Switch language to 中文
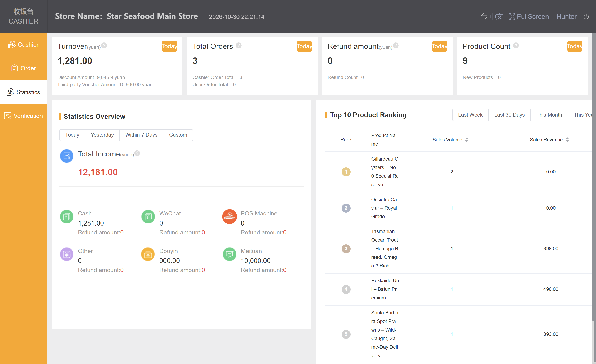596x364 pixels. pyautogui.click(x=491, y=16)
